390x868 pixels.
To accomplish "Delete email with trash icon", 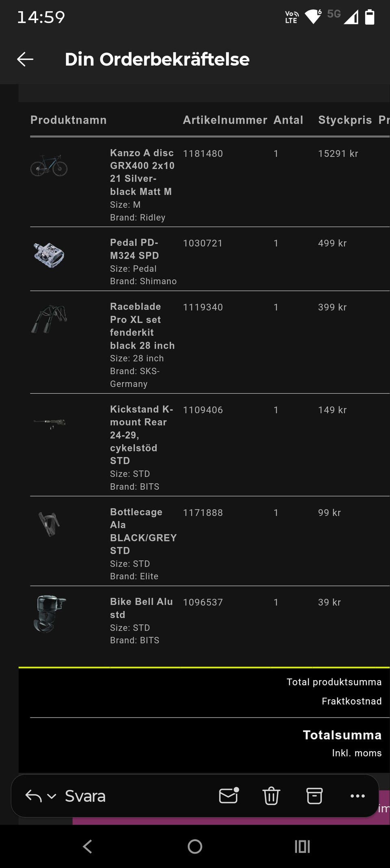I will 271,796.
